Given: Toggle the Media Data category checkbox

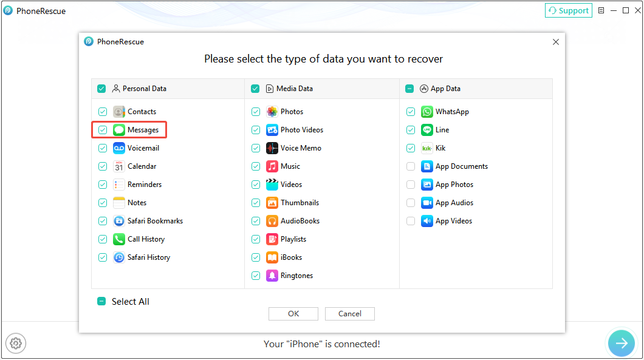Looking at the screenshot, I should pyautogui.click(x=255, y=89).
